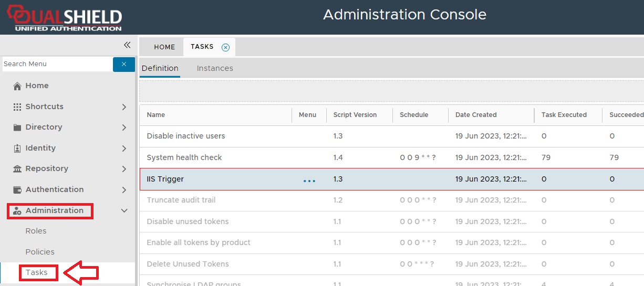Switch to the Instances tab
Image resolution: width=644 pixels, height=286 pixels.
(x=215, y=68)
